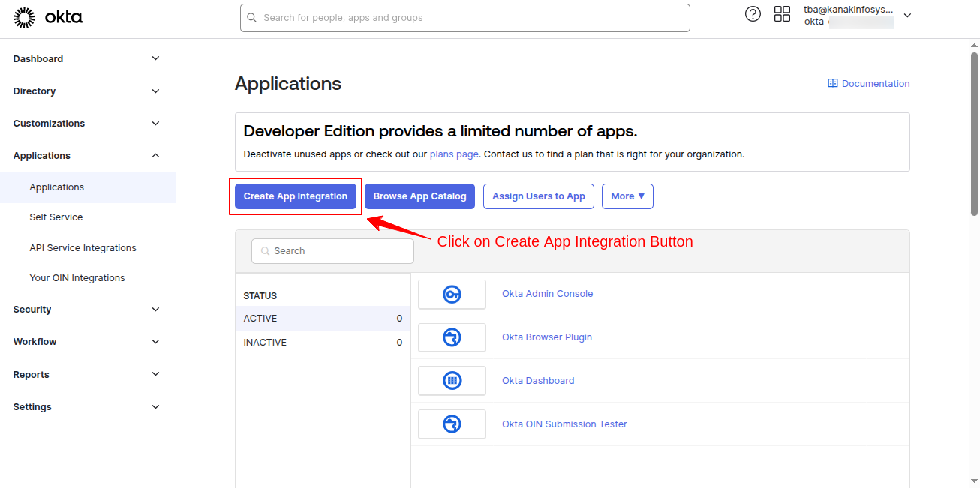Filter apps by INACTIVE status
The image size is (980, 488).
[x=323, y=343]
